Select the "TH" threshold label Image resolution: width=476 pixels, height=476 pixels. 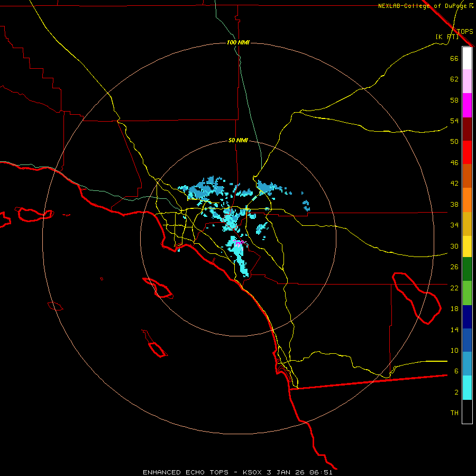(x=454, y=413)
